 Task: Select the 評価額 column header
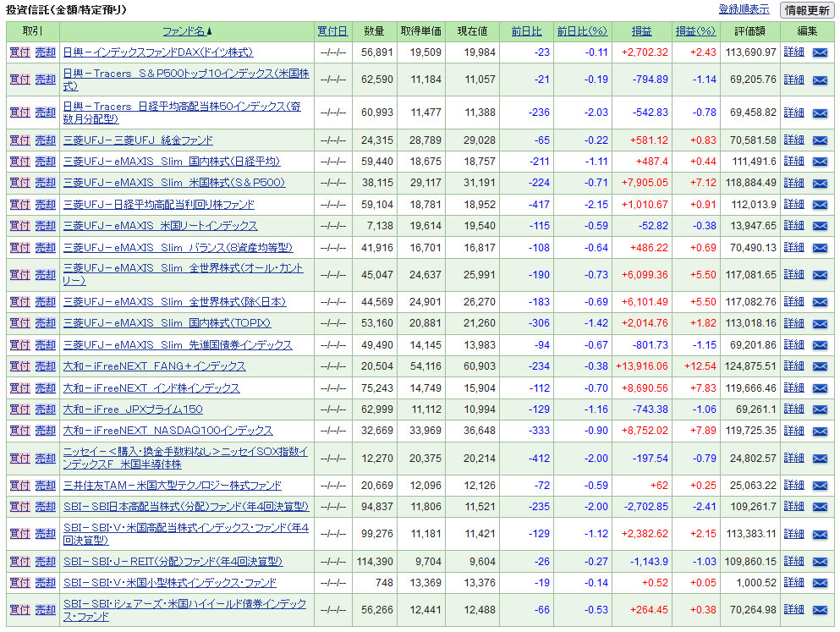point(749,31)
